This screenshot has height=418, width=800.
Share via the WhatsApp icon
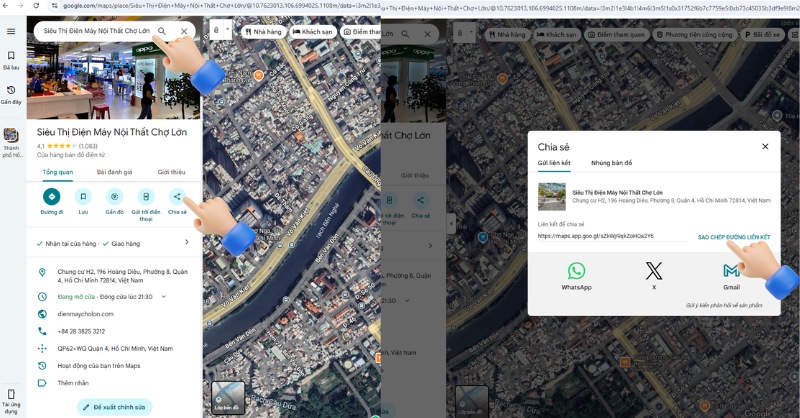point(577,271)
